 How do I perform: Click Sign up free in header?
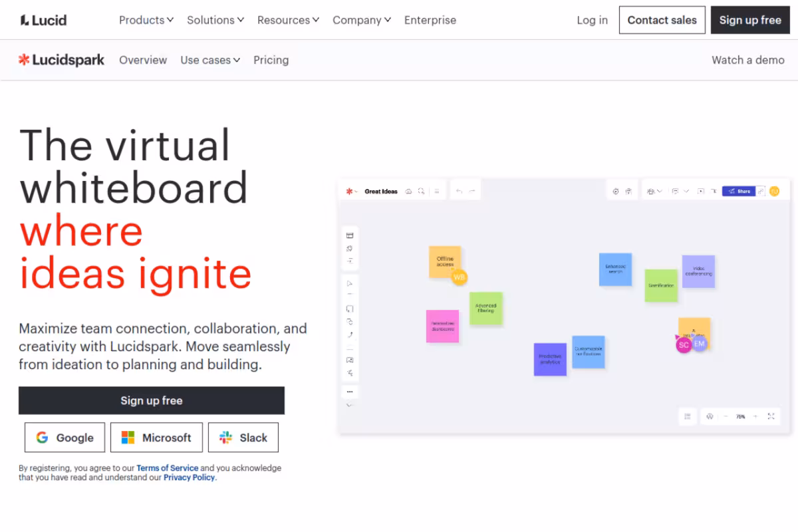pyautogui.click(x=750, y=20)
